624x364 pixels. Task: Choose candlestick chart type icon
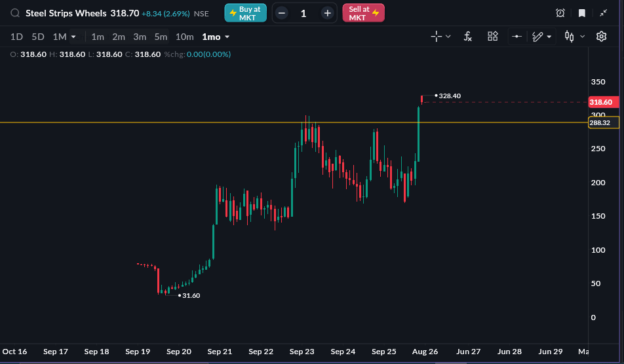[570, 37]
